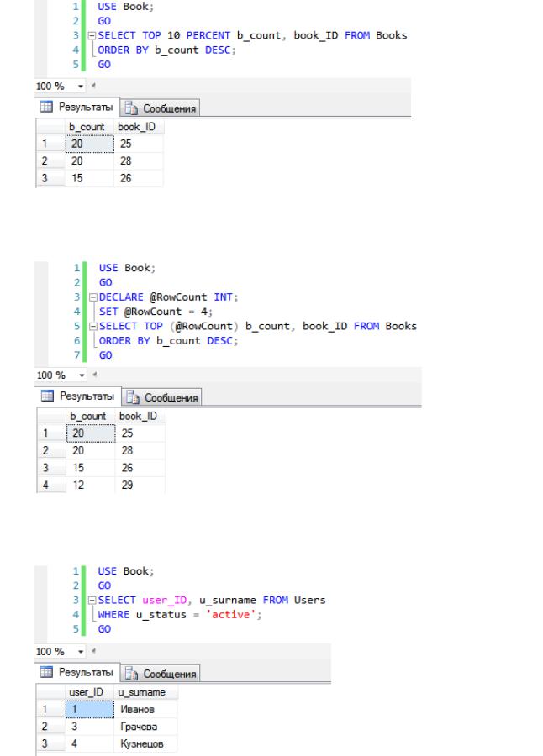543x756 pixels.
Task: Select book_ID cell 29 in four-row grid
Action: point(140,485)
